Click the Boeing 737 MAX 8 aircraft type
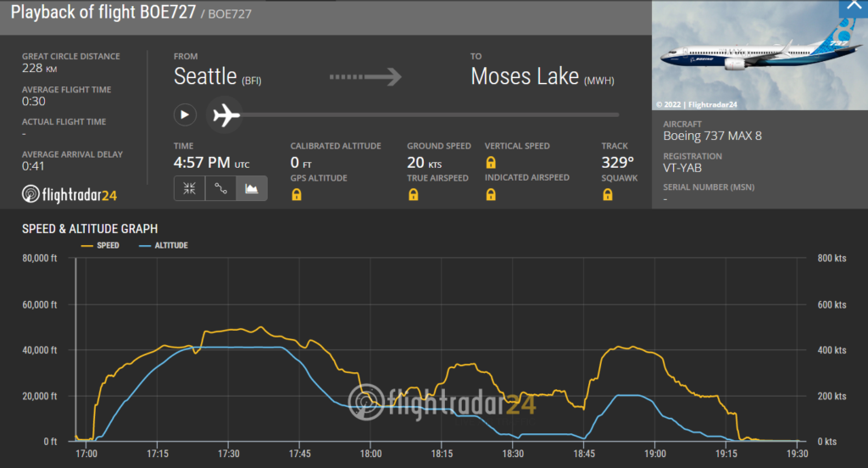This screenshot has height=468, width=868. pyautogui.click(x=712, y=136)
